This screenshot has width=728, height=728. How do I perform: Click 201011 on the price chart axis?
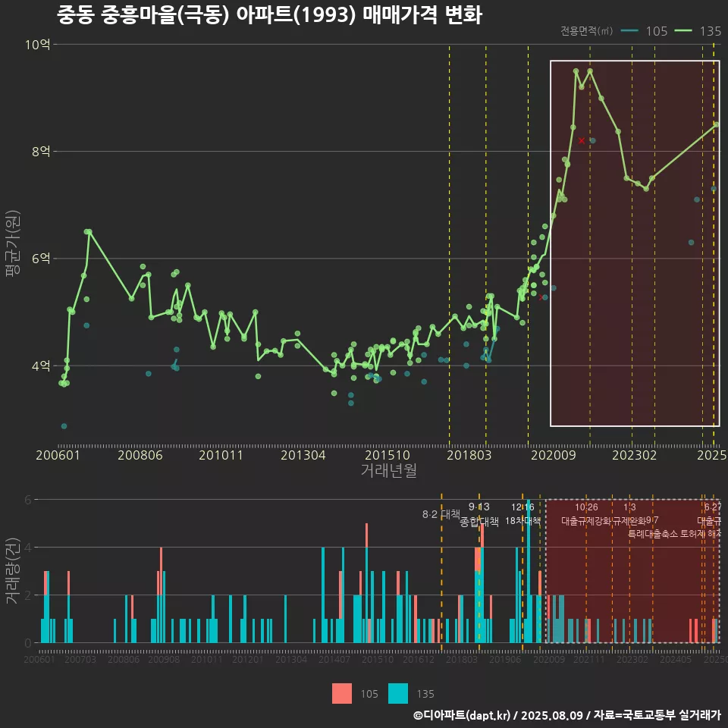[221, 455]
